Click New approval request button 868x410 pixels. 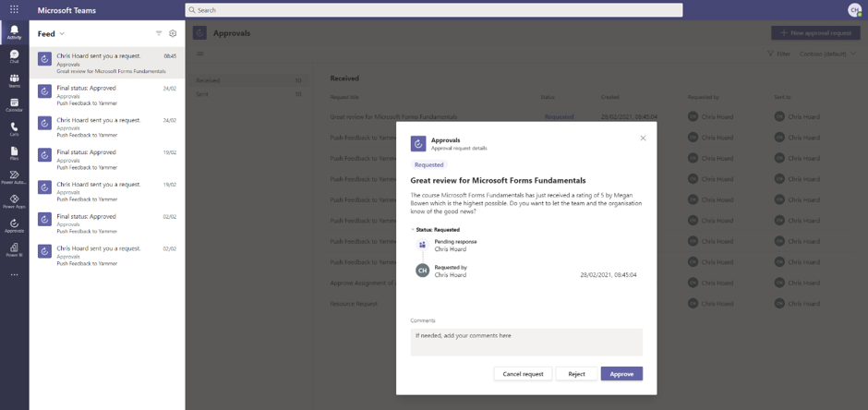tap(815, 32)
